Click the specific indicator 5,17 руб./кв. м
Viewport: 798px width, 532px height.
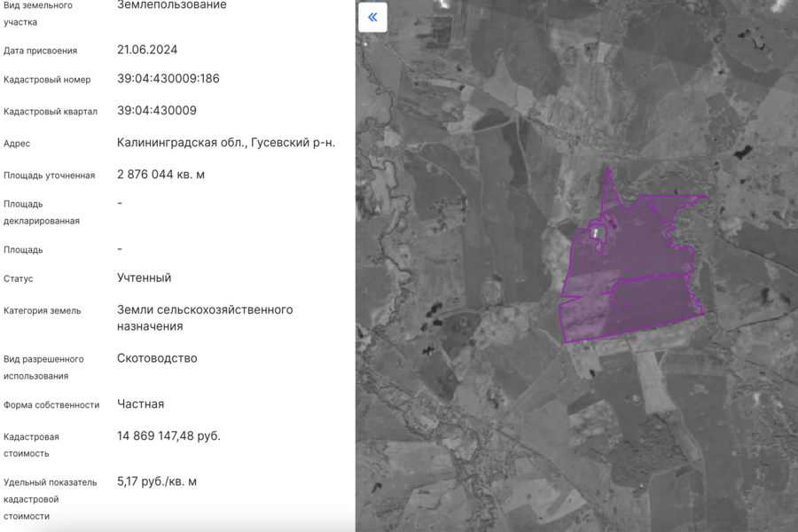click(x=159, y=480)
